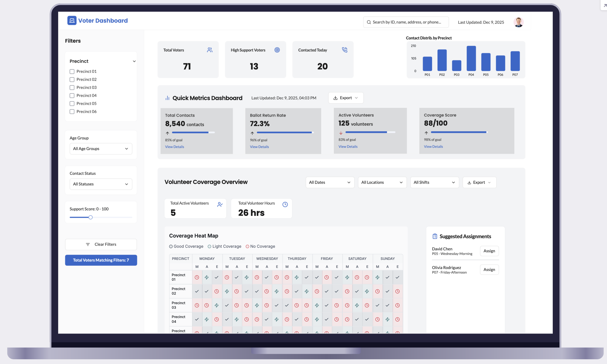
Task: Click the Total Active Volunteers person icon
Action: tap(220, 204)
